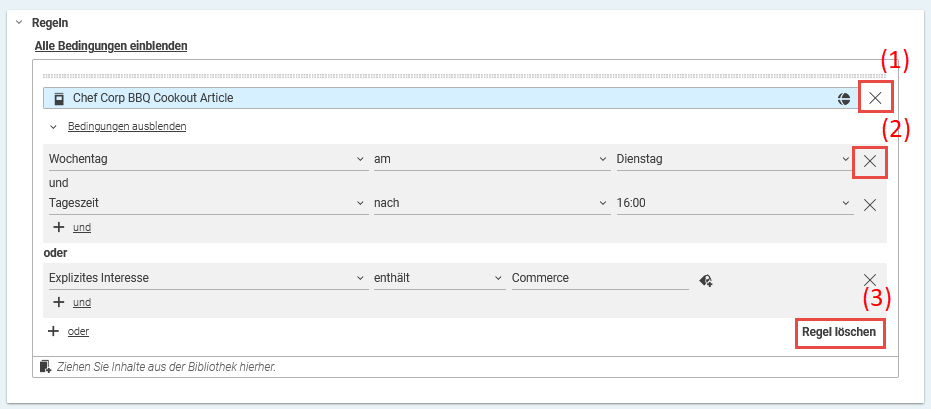Open the Wochentag dropdown
The height and width of the screenshot is (409, 931).
click(207, 159)
